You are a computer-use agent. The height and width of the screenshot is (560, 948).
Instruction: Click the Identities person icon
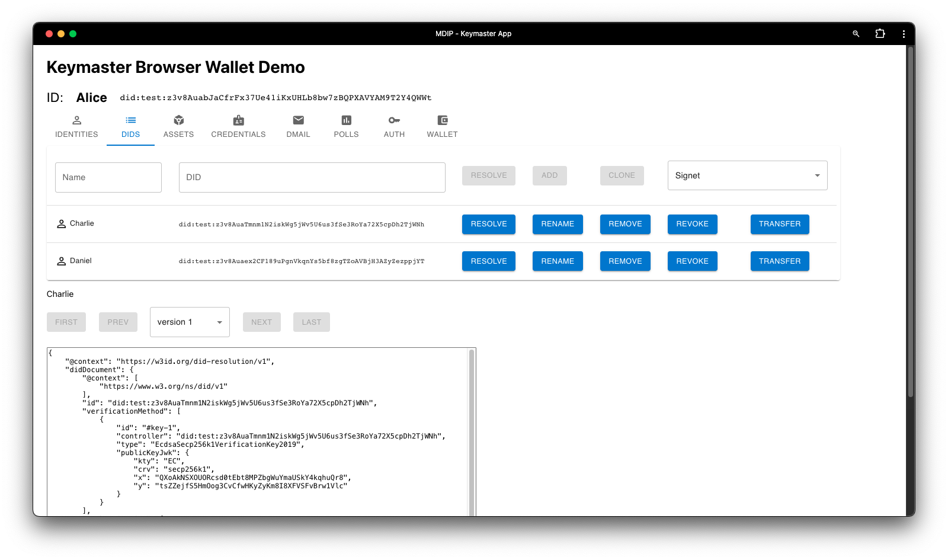76,120
